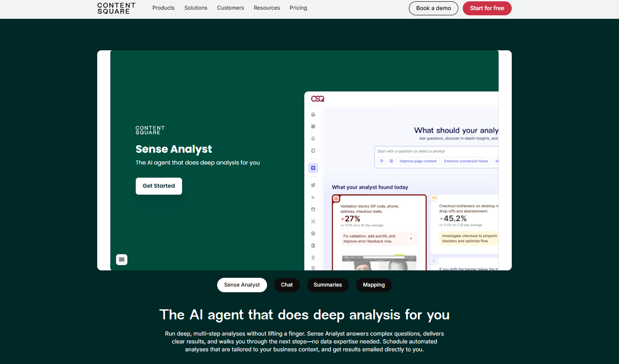The width and height of the screenshot is (619, 364).
Task: Go to the Pricing page
Action: pos(298,8)
